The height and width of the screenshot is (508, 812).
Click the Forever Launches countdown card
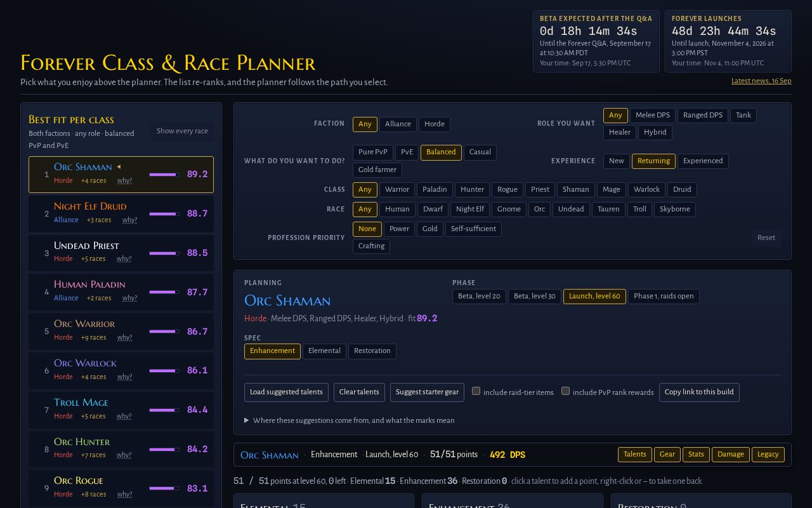(x=728, y=41)
